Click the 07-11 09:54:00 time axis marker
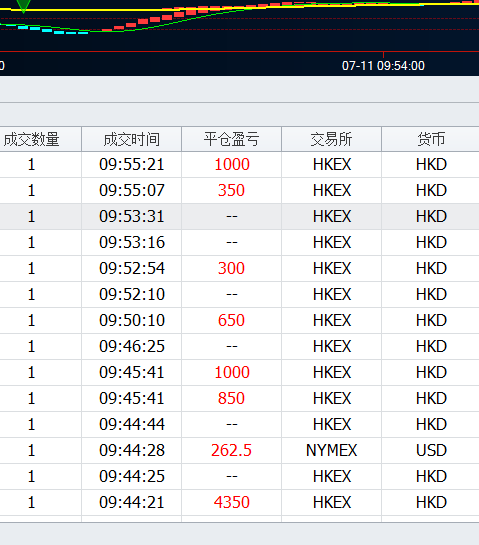Image resolution: width=479 pixels, height=545 pixels. point(383,66)
